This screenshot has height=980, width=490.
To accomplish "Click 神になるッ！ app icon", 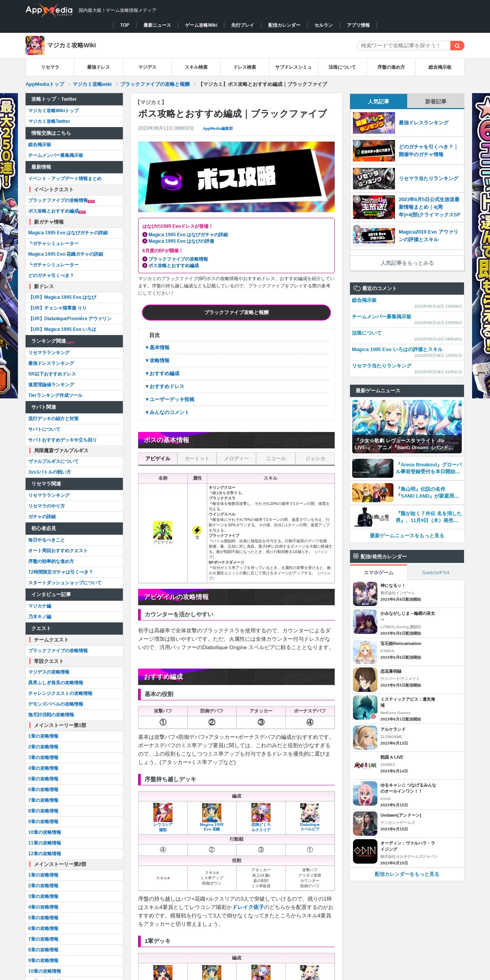I will pyautogui.click(x=365, y=594).
